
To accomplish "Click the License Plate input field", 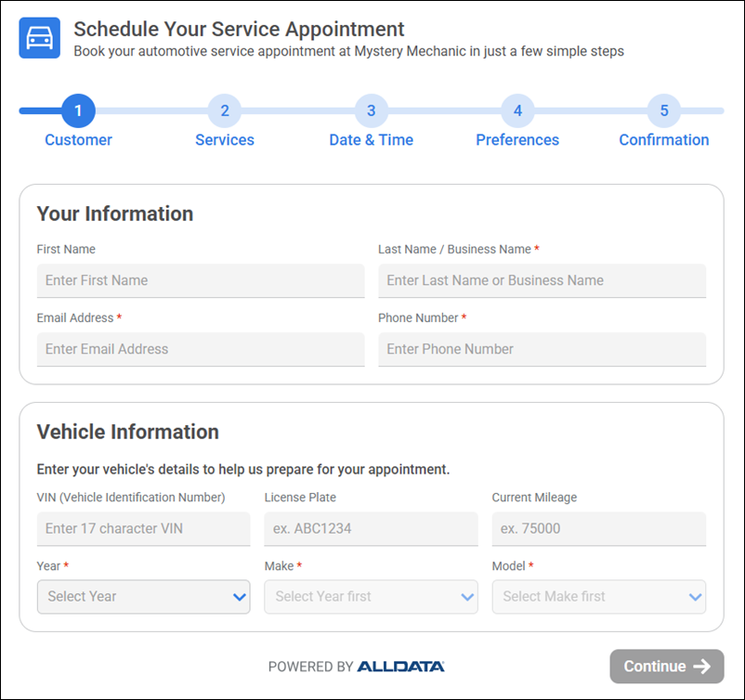I will [x=371, y=528].
